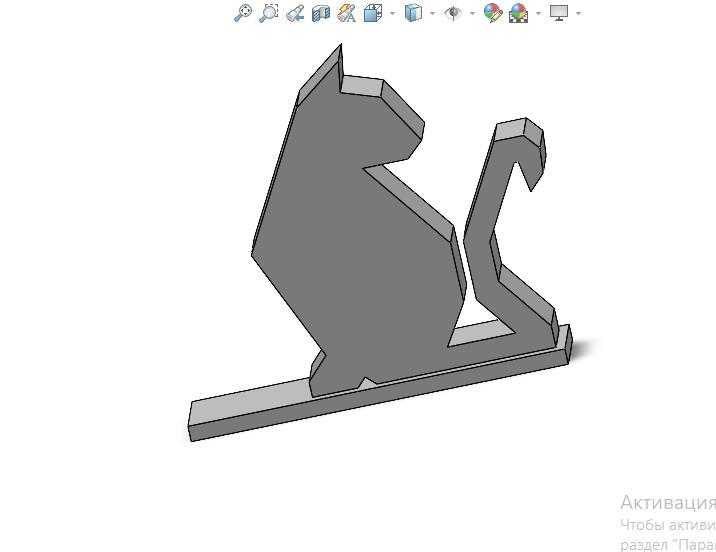This screenshot has height=552, width=716.
Task: Click the Zoom to Fit icon
Action: 243,13
